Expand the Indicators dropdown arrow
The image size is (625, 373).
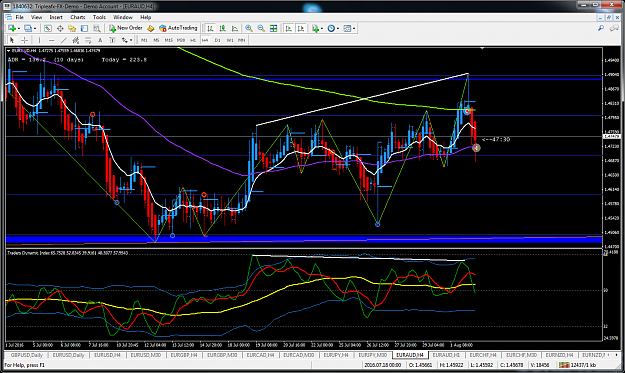pos(322,28)
